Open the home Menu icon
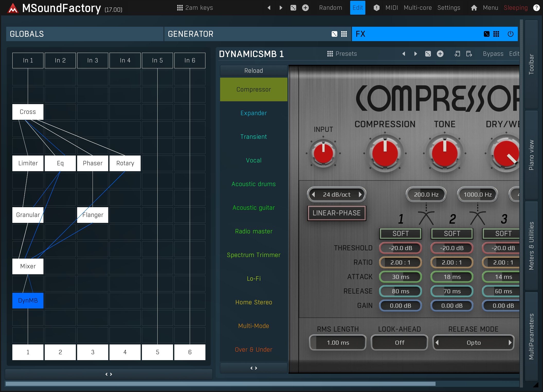 click(x=474, y=8)
